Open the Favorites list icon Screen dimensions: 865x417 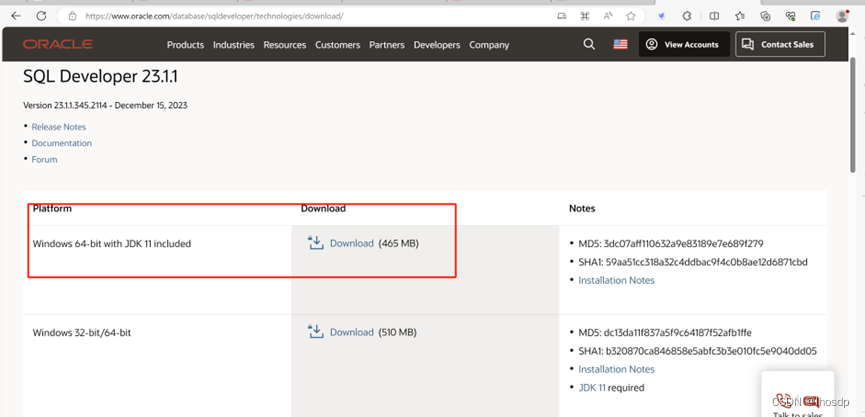coord(740,16)
